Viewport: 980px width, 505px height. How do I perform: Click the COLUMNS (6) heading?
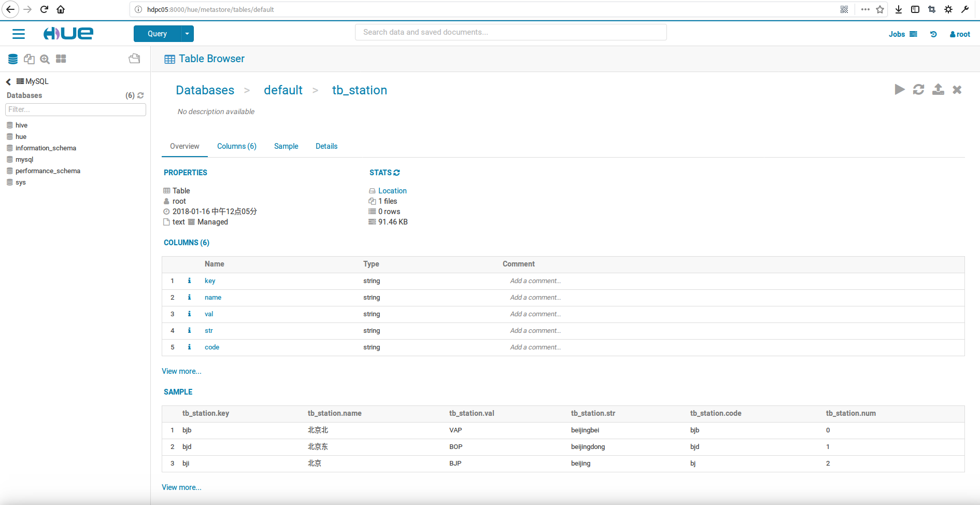(187, 243)
